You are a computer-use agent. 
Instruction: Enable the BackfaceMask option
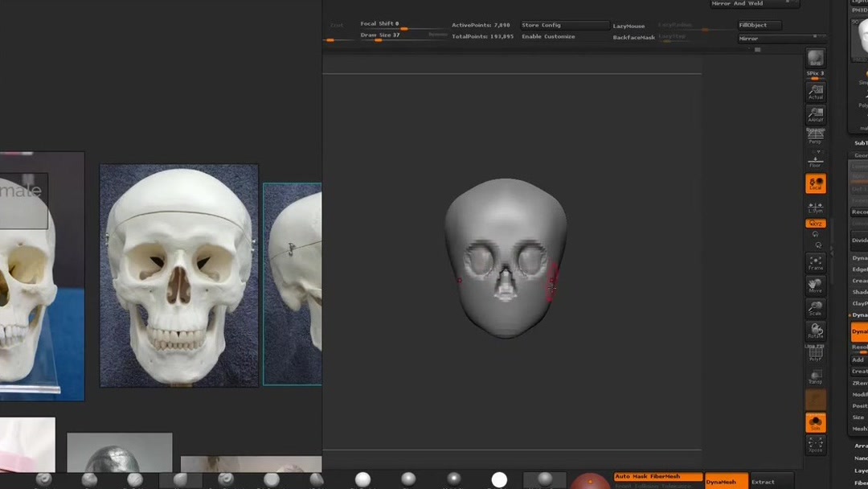pos(634,37)
